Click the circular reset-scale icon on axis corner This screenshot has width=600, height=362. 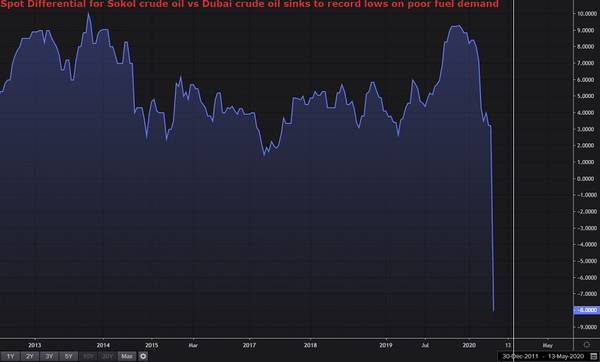pyautogui.click(x=587, y=345)
